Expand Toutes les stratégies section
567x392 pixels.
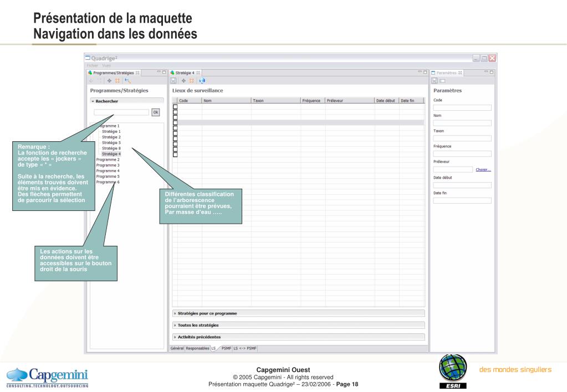pyautogui.click(x=175, y=325)
